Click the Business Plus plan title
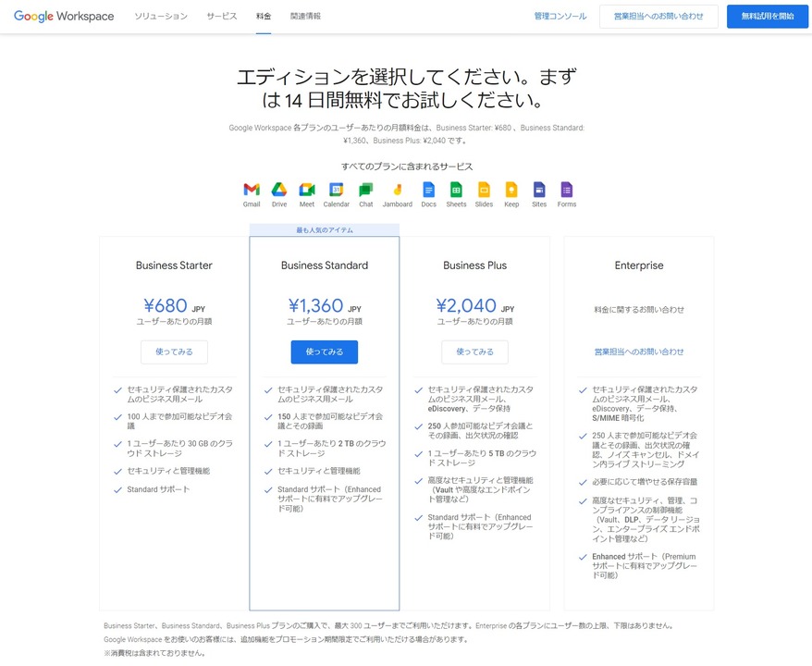This screenshot has width=812, height=666. coord(474,265)
